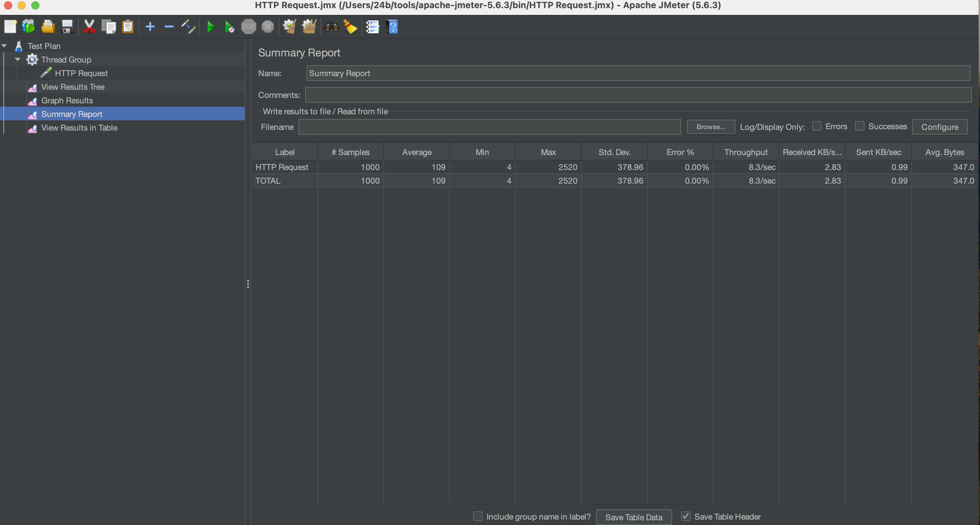
Task: Check Include group name in label
Action: (477, 516)
